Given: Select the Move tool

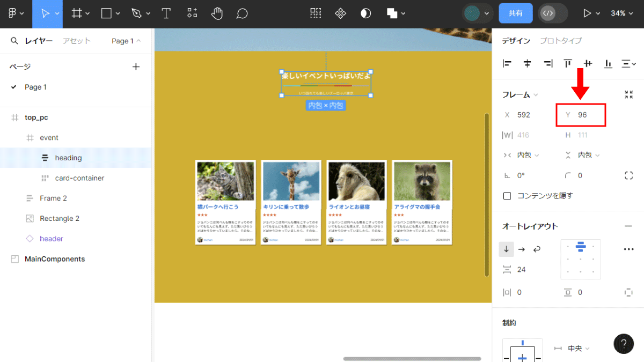Looking at the screenshot, I should coord(45,13).
